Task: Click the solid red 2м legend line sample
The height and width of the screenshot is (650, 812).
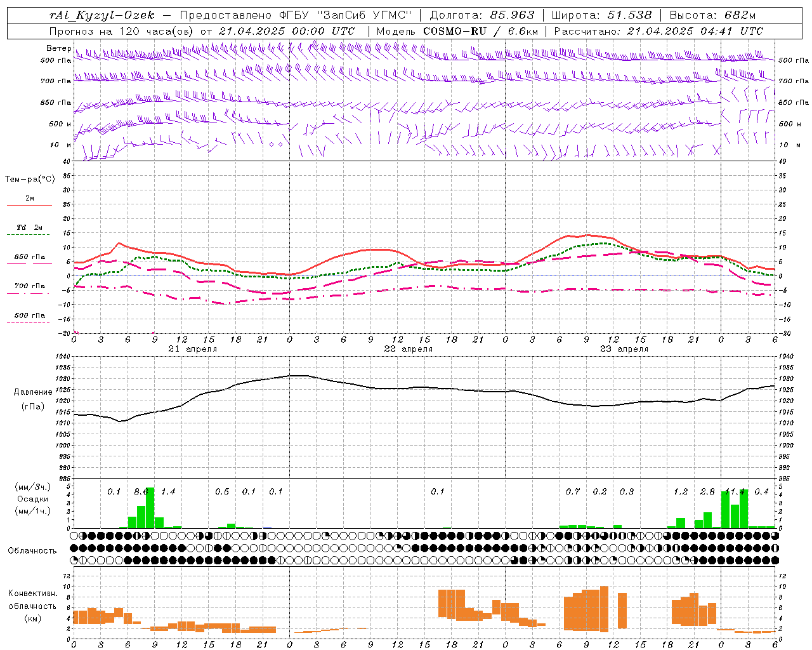Action: pyautogui.click(x=29, y=205)
